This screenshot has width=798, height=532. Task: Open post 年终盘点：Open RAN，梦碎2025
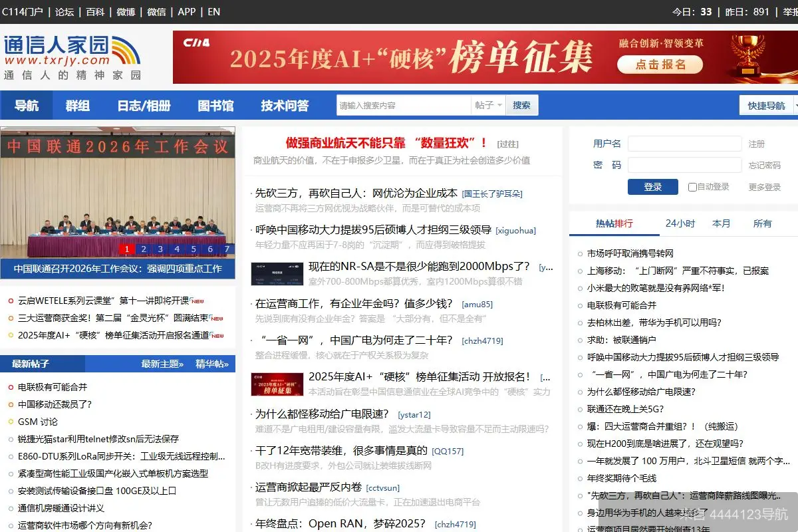pyautogui.click(x=340, y=523)
